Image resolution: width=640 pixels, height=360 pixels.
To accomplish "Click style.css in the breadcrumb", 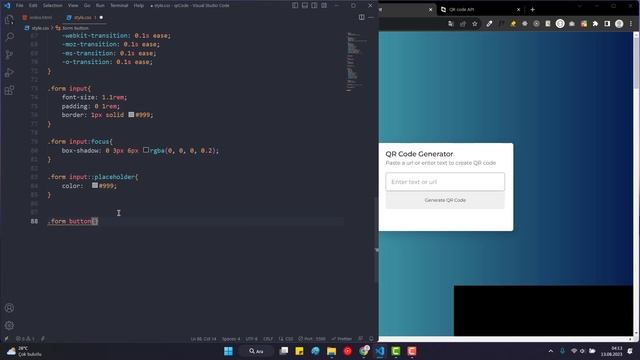I will pyautogui.click(x=40, y=28).
